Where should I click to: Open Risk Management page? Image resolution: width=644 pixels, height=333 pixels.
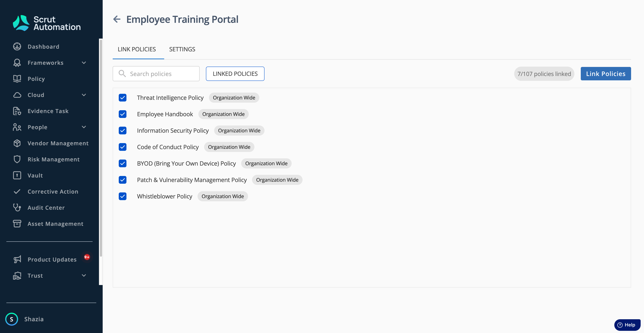[x=53, y=159]
